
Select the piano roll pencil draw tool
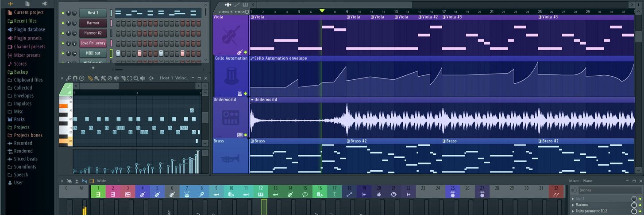click(90, 78)
